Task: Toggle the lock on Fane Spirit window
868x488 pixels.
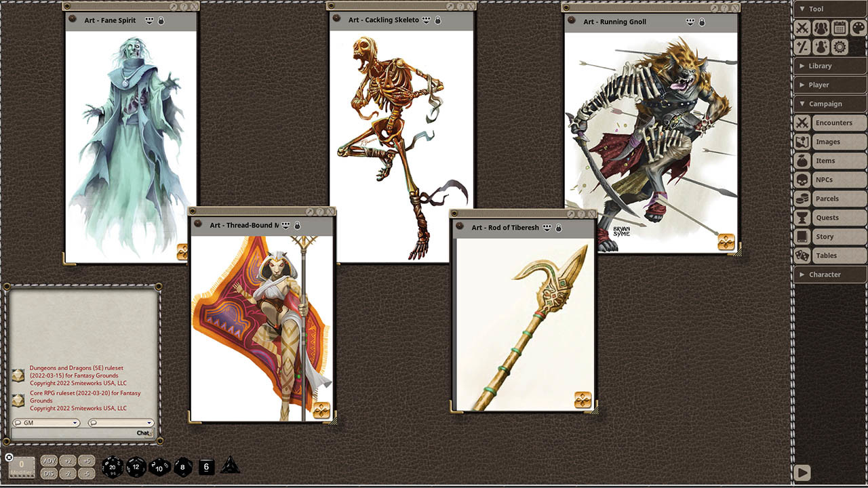Action: click(x=161, y=20)
